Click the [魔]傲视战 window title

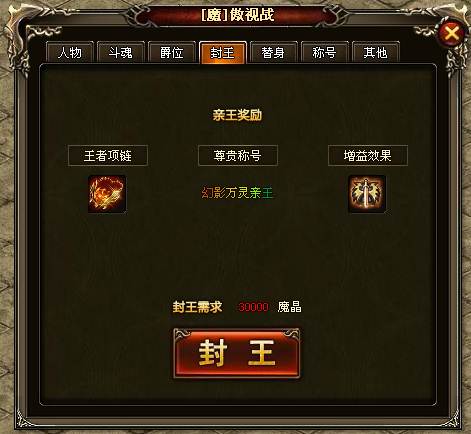coord(238,15)
